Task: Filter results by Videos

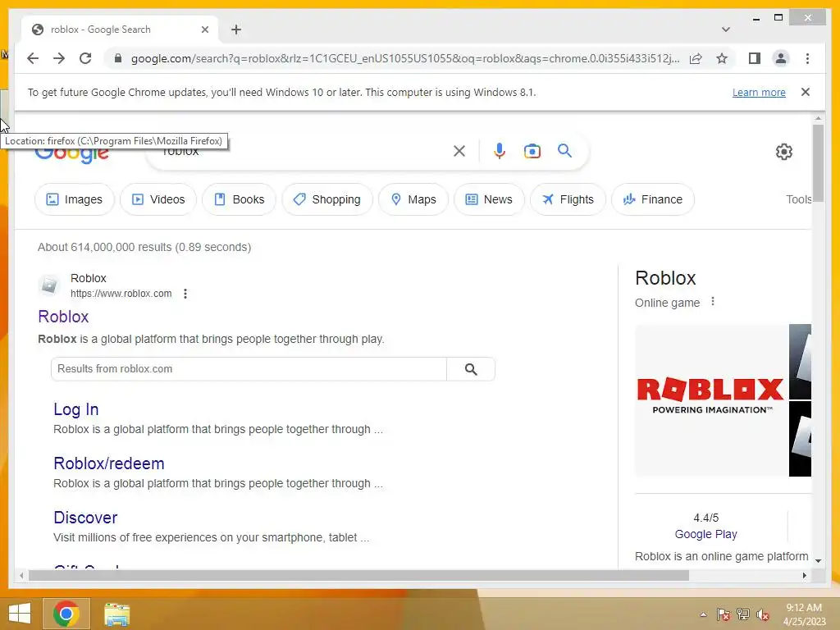Action: pos(158,199)
